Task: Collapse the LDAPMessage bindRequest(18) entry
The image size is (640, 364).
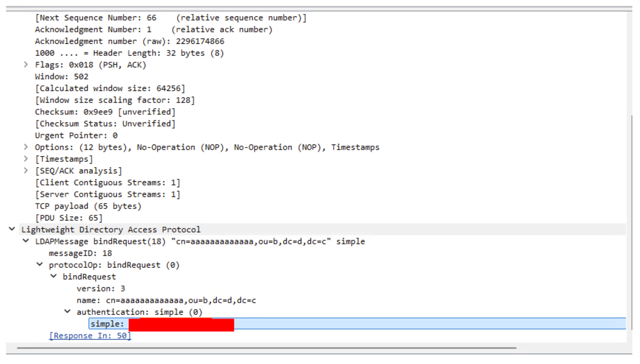Action: pos(26,241)
